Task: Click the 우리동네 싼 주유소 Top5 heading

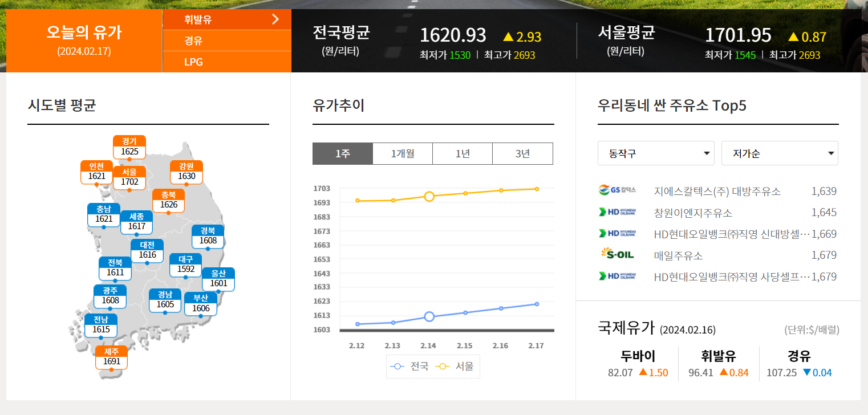Action: tap(672, 105)
